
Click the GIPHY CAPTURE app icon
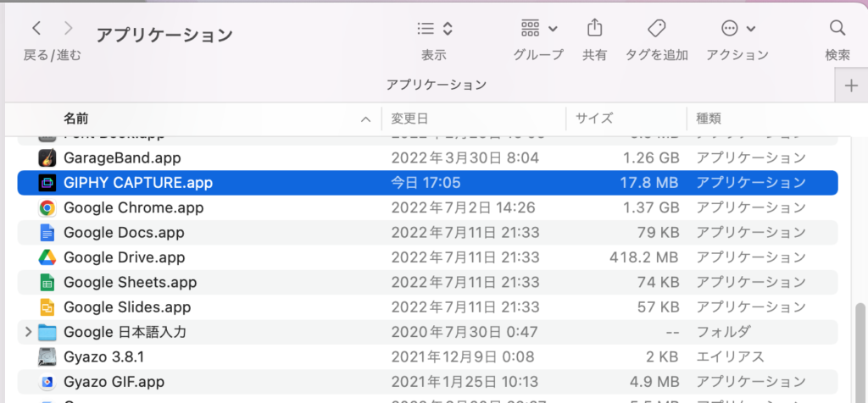(x=47, y=182)
